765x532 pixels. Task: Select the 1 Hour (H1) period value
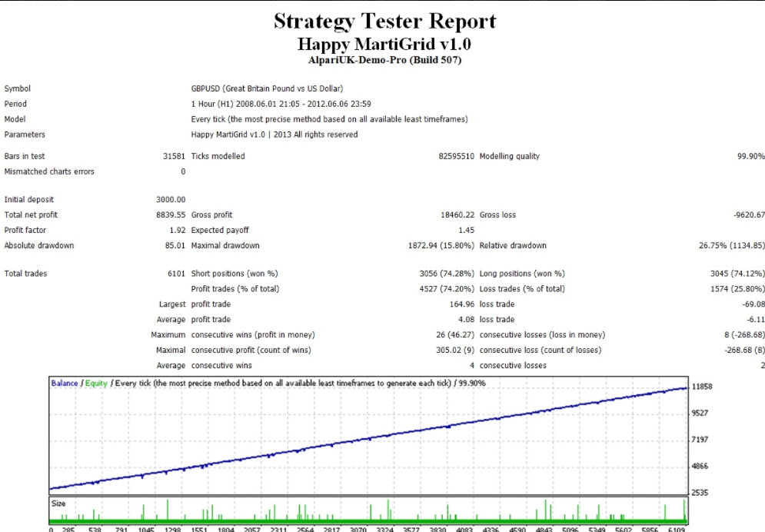(x=281, y=104)
